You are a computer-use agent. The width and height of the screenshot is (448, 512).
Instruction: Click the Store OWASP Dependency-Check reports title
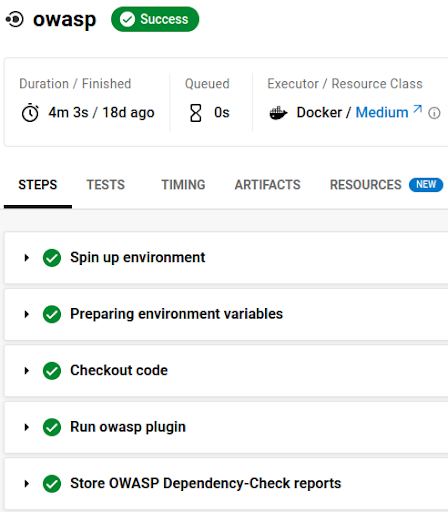[206, 484]
